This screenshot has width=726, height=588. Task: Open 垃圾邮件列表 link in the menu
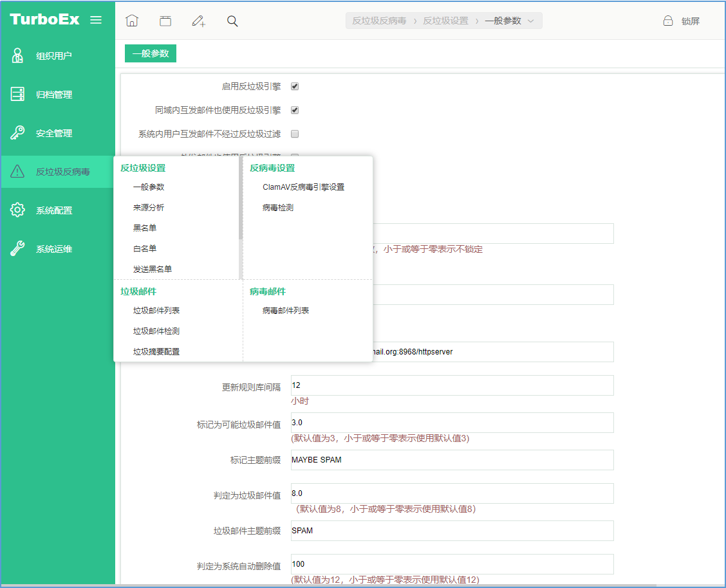click(156, 311)
